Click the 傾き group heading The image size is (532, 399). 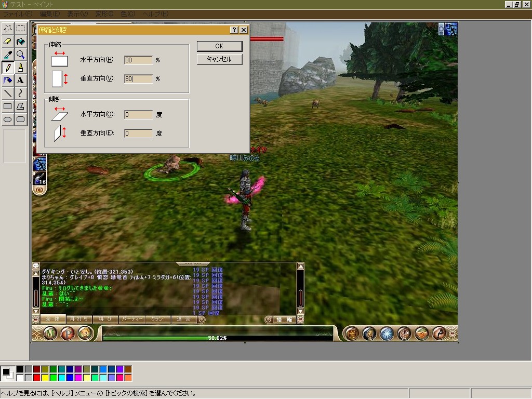(54, 99)
